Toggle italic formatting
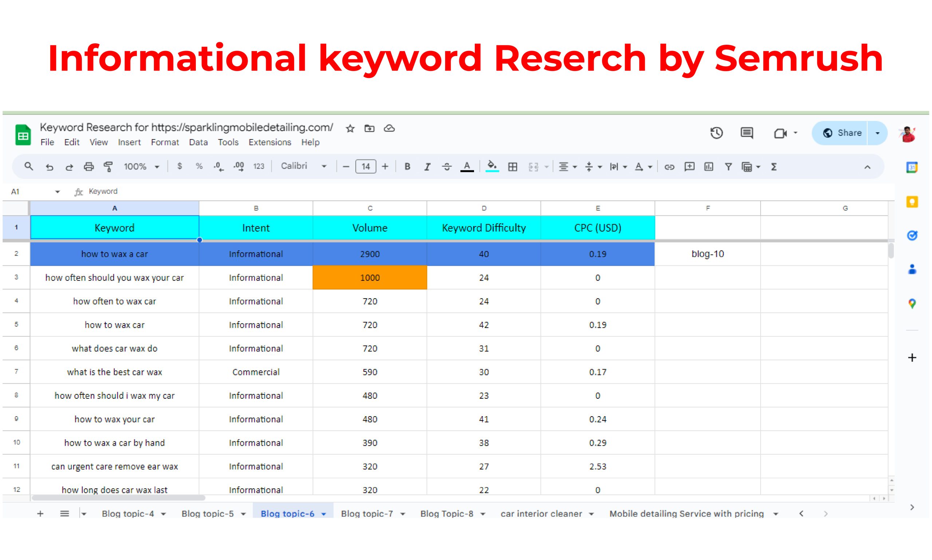The width and height of the screenshot is (932, 560). point(427,166)
